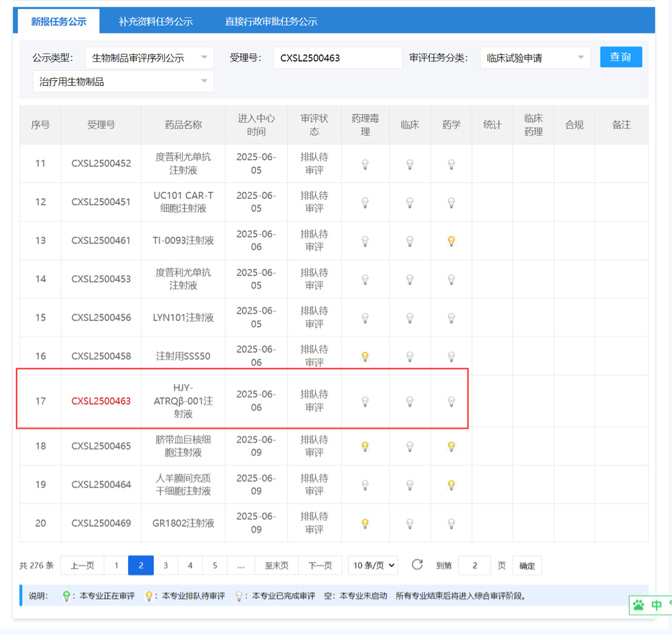Go to previous page with 上一页
Image resolution: width=672 pixels, height=635 pixels.
(x=82, y=565)
